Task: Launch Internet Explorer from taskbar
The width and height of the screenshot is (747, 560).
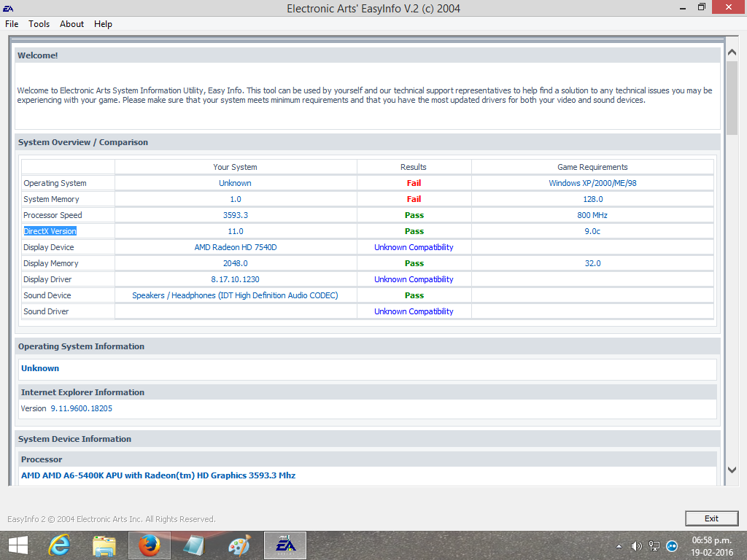Action: point(59,545)
